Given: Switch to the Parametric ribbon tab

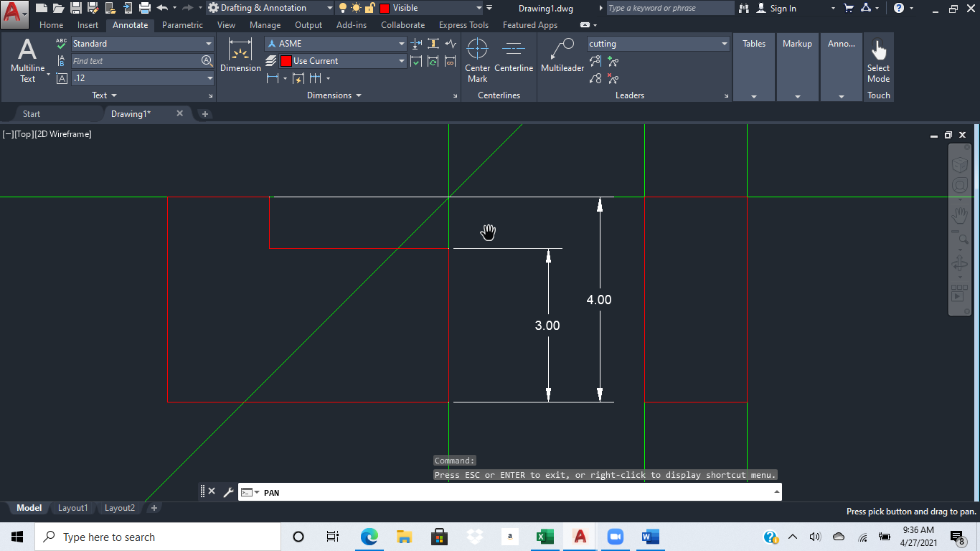Looking at the screenshot, I should tap(182, 24).
